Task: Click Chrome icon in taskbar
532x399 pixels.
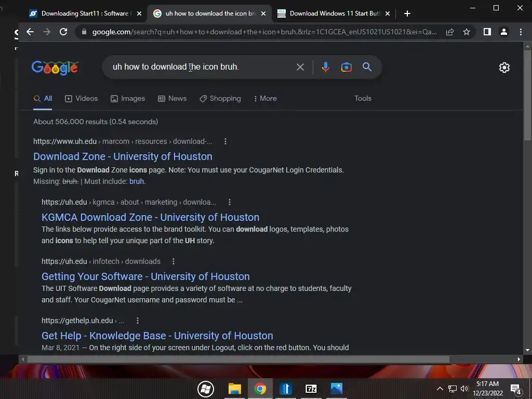Action: pos(260,389)
